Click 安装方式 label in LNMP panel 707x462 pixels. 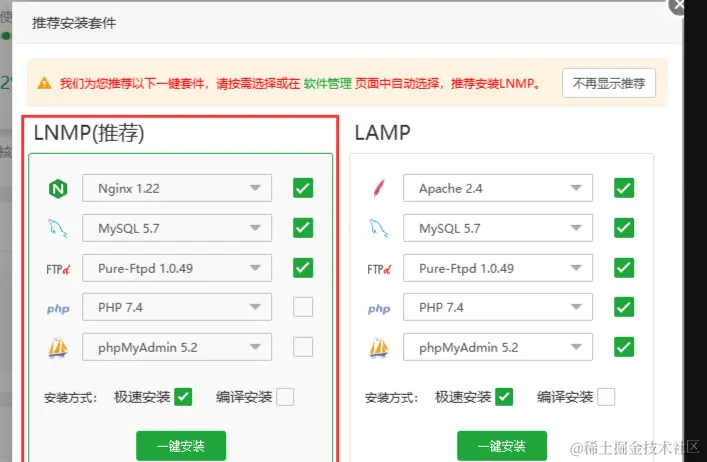[x=70, y=398]
